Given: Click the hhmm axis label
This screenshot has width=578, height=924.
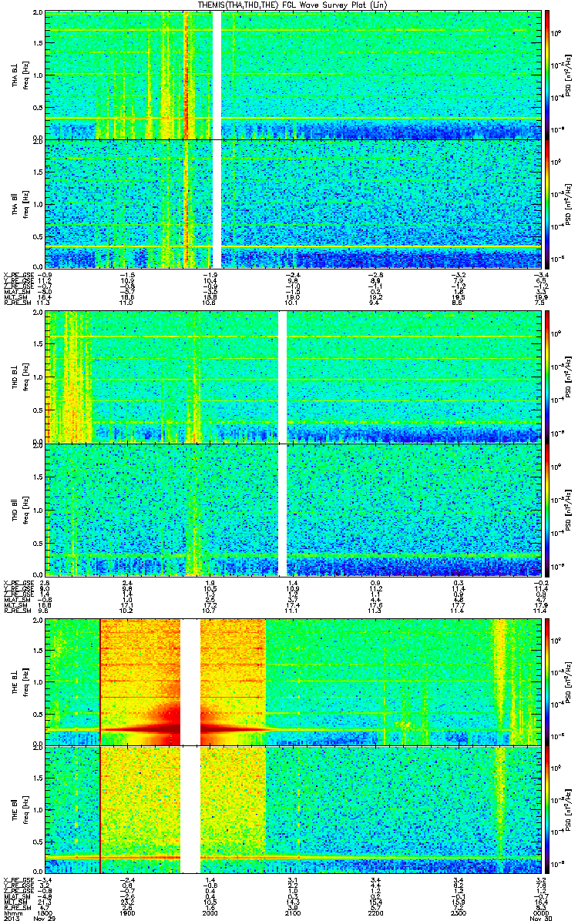Looking at the screenshot, I should (x=12, y=912).
